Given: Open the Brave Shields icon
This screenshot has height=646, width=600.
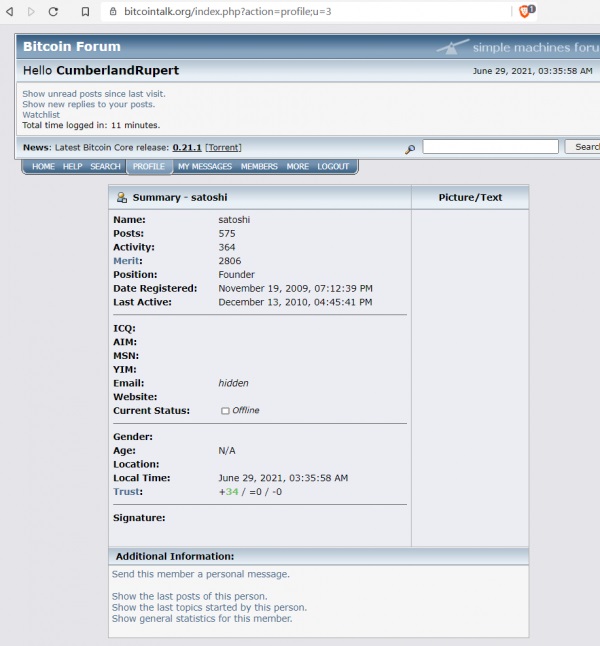Looking at the screenshot, I should click(x=526, y=11).
